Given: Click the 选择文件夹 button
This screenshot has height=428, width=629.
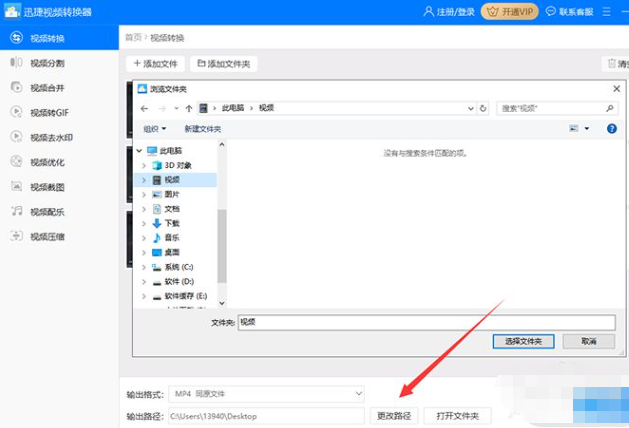Looking at the screenshot, I should pos(523,341).
